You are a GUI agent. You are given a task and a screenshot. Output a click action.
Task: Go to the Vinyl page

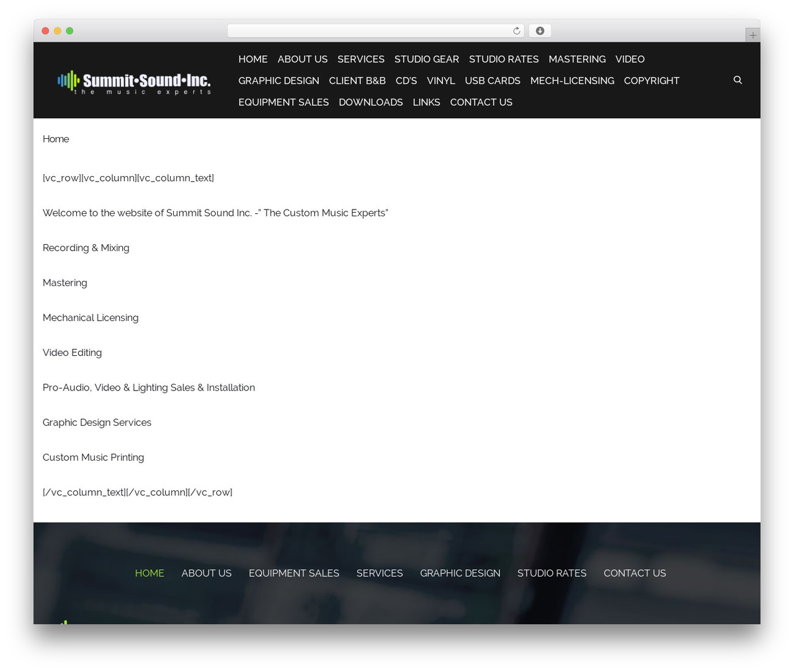point(441,81)
